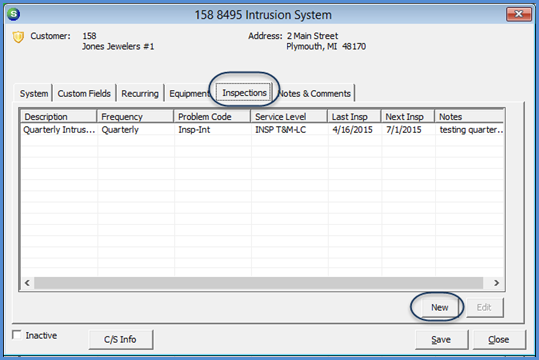Sort by the Service Level column header
Viewport: 539px width, 360px height.
(289, 117)
